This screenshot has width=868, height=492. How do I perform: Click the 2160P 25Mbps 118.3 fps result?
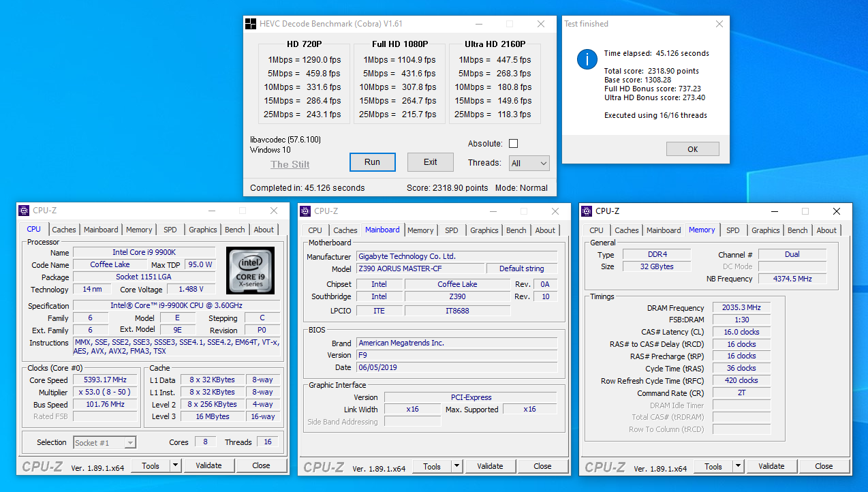click(493, 114)
